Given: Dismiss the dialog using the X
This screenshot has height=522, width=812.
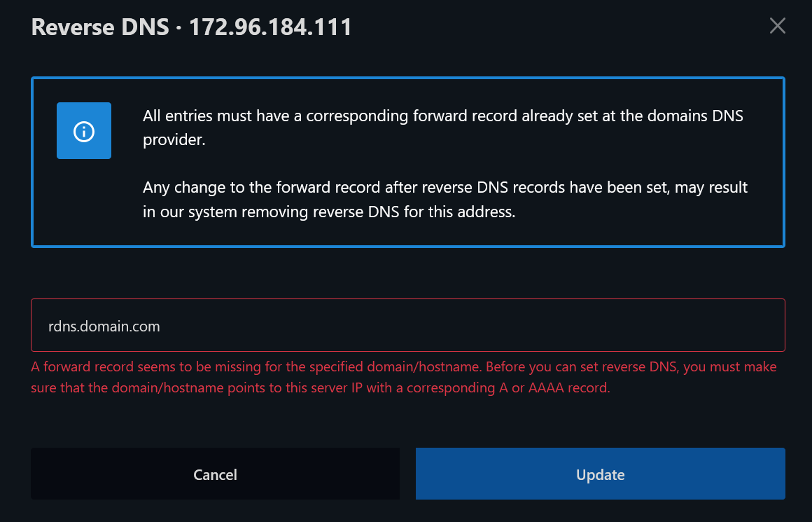Looking at the screenshot, I should tap(777, 25).
